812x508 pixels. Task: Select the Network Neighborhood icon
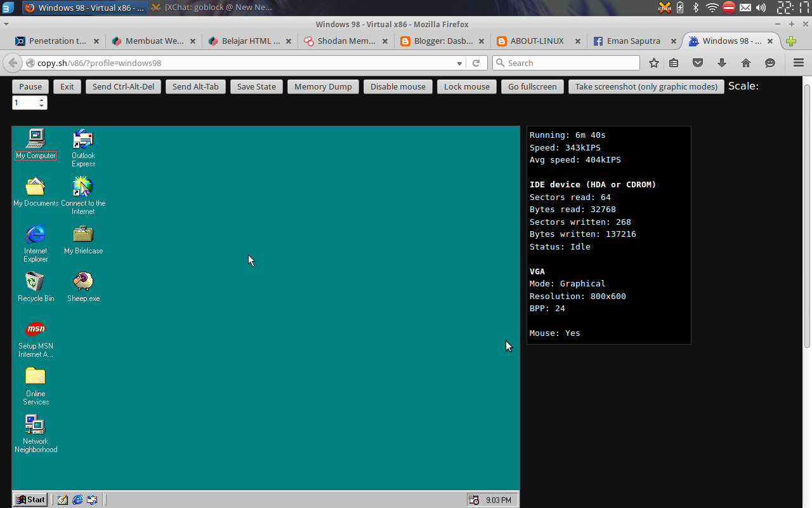(x=36, y=434)
